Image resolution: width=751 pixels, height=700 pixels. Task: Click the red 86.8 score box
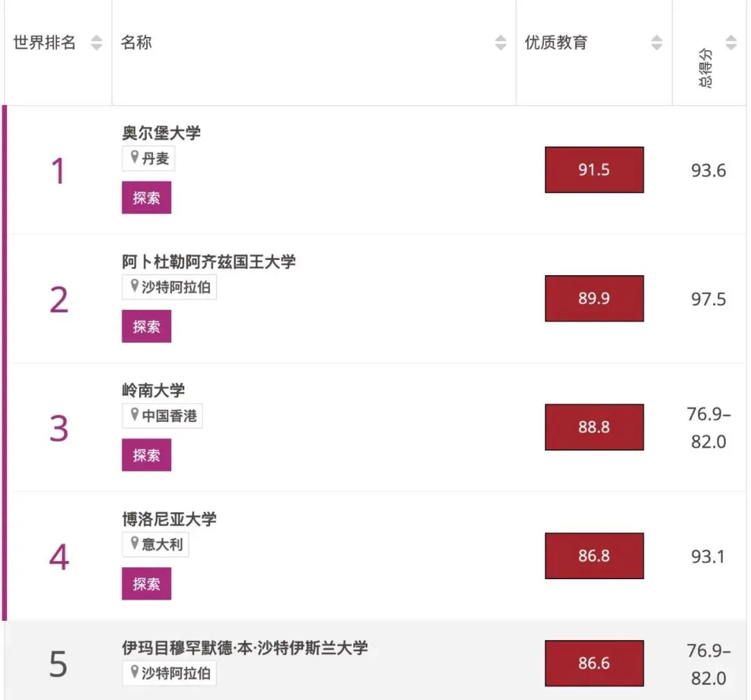click(594, 555)
